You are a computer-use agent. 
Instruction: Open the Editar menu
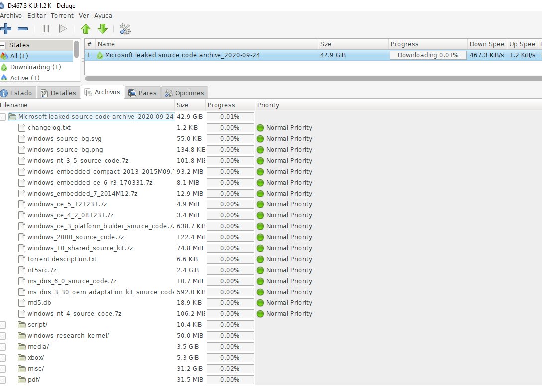point(37,15)
